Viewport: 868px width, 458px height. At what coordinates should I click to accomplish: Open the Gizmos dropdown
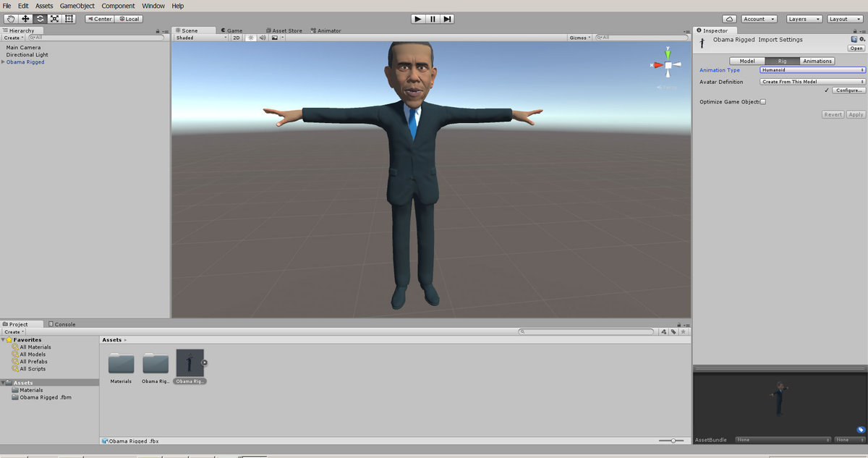(579, 38)
